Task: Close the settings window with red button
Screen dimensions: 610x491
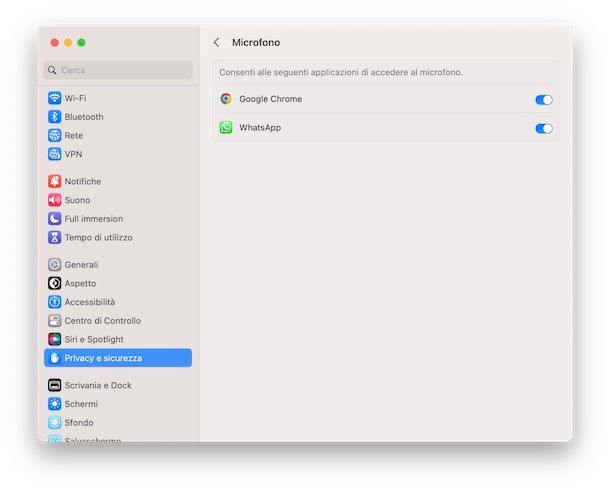Action: tap(55, 42)
